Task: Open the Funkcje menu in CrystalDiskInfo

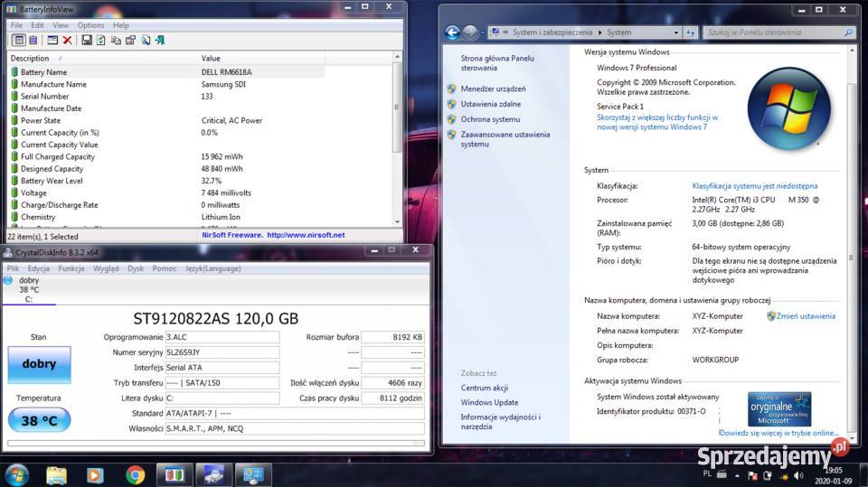Action: (x=71, y=268)
